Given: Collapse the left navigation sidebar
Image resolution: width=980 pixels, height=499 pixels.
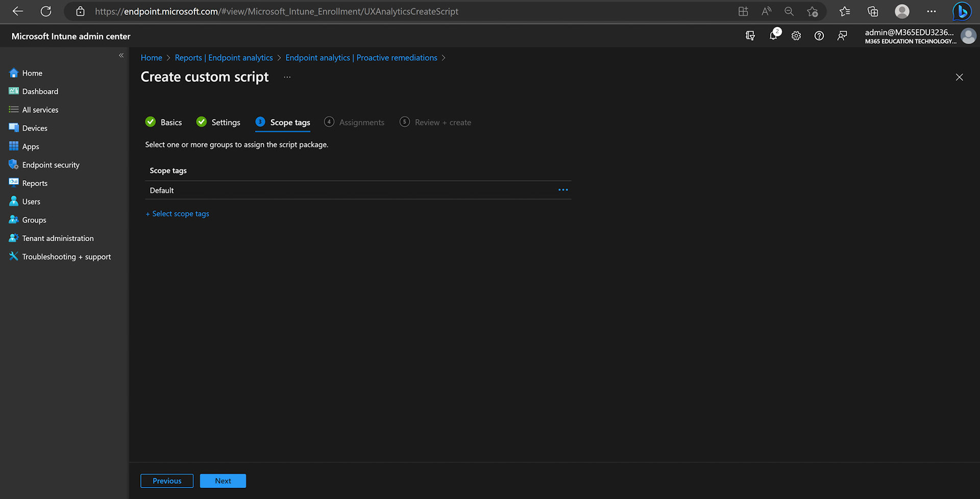Looking at the screenshot, I should 121,55.
